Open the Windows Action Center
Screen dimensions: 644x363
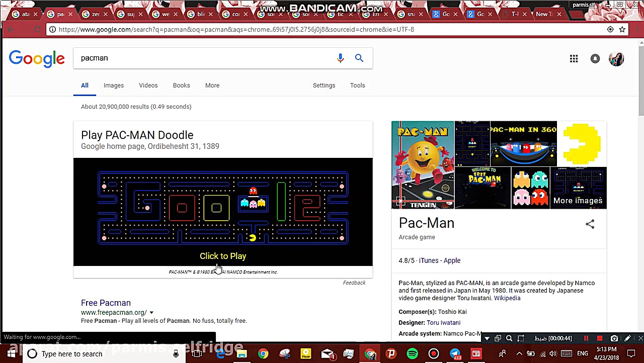631,354
